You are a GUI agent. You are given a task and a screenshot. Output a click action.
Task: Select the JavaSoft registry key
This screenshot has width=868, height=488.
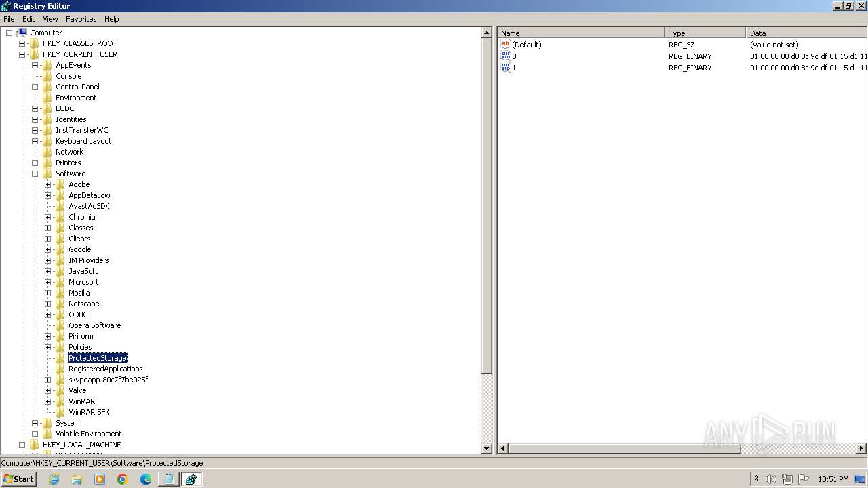(83, 271)
